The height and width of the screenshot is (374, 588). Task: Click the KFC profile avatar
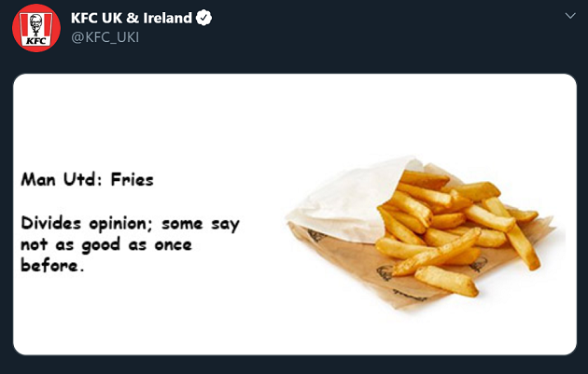[x=36, y=28]
